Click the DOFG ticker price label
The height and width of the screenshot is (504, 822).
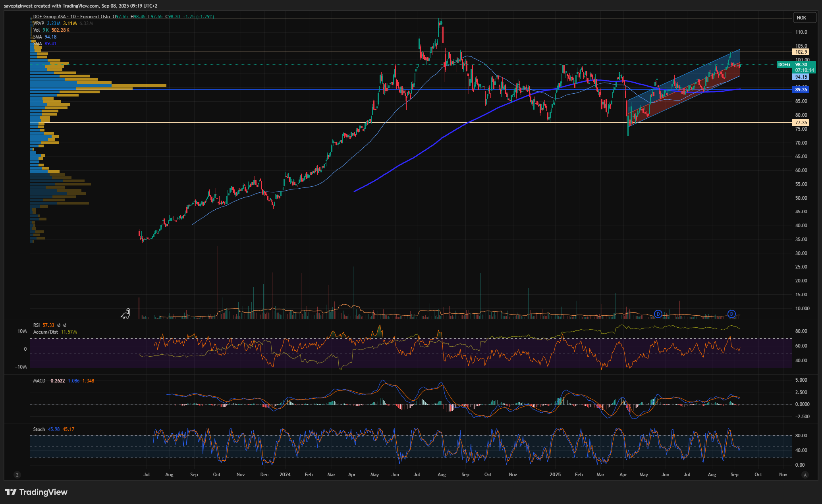pyautogui.click(x=784, y=65)
